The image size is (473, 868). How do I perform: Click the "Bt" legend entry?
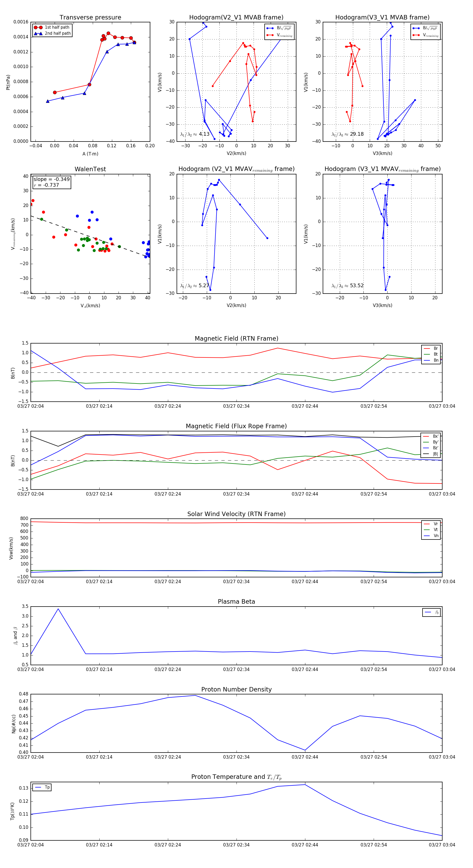[x=431, y=354]
